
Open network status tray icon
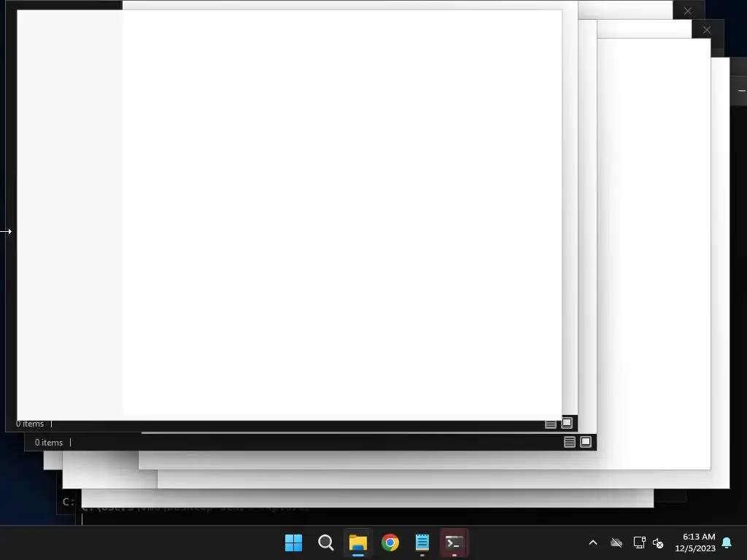(639, 542)
